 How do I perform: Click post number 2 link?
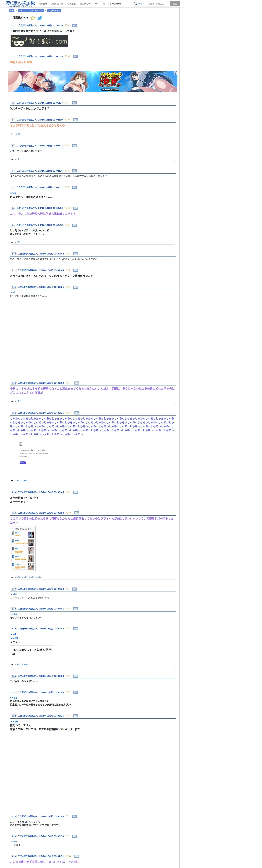13,57
